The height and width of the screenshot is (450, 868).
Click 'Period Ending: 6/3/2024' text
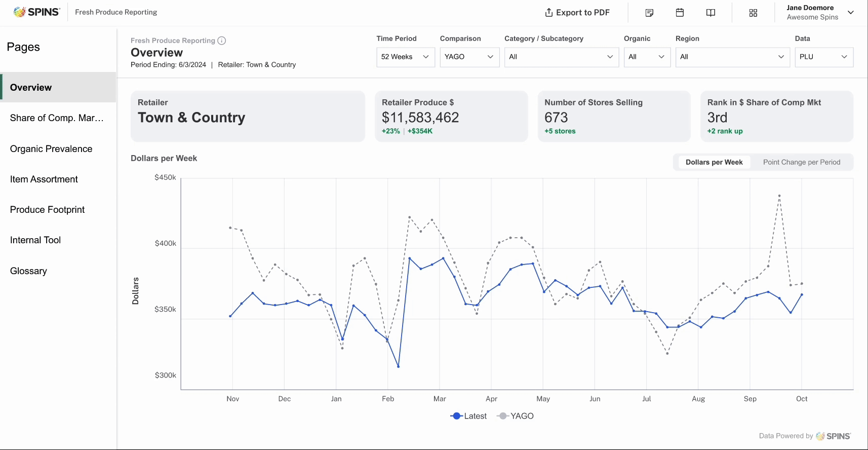point(168,65)
